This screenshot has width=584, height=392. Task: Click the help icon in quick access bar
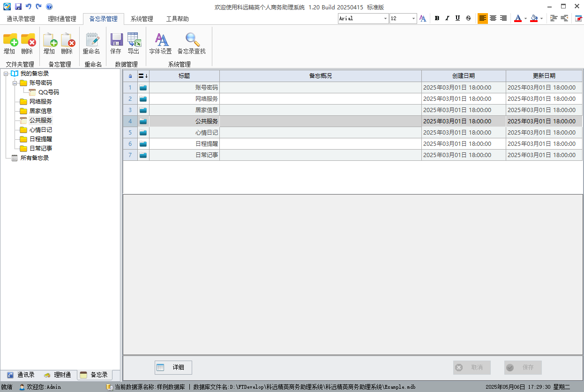coord(49,7)
